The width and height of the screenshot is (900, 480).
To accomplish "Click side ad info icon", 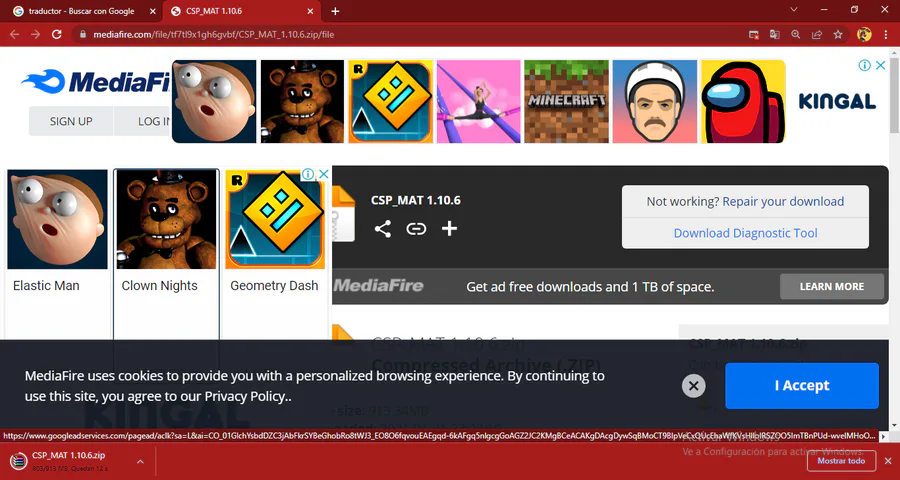I will click(308, 174).
